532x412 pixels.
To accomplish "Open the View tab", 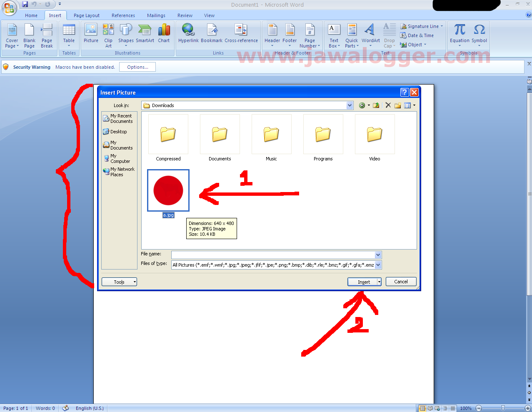I will click(x=210, y=15).
